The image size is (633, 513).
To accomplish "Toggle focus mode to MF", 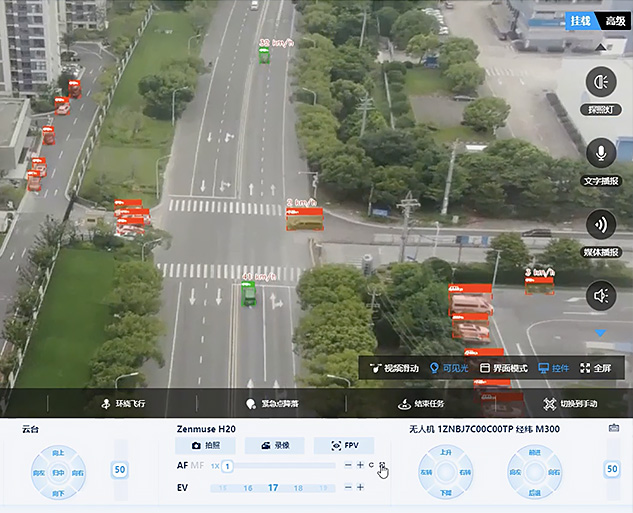I will (x=197, y=466).
